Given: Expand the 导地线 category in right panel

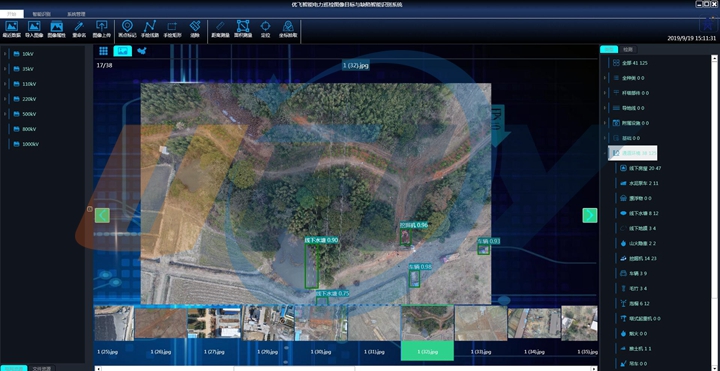Looking at the screenshot, I should 605,108.
